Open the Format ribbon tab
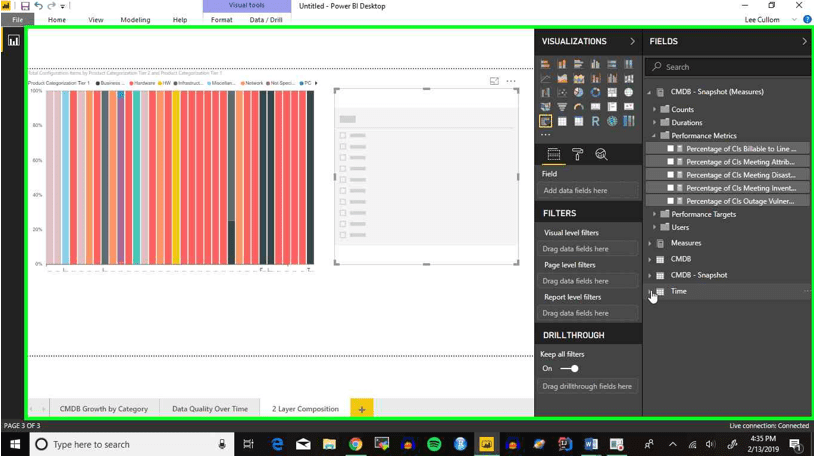 click(x=222, y=20)
